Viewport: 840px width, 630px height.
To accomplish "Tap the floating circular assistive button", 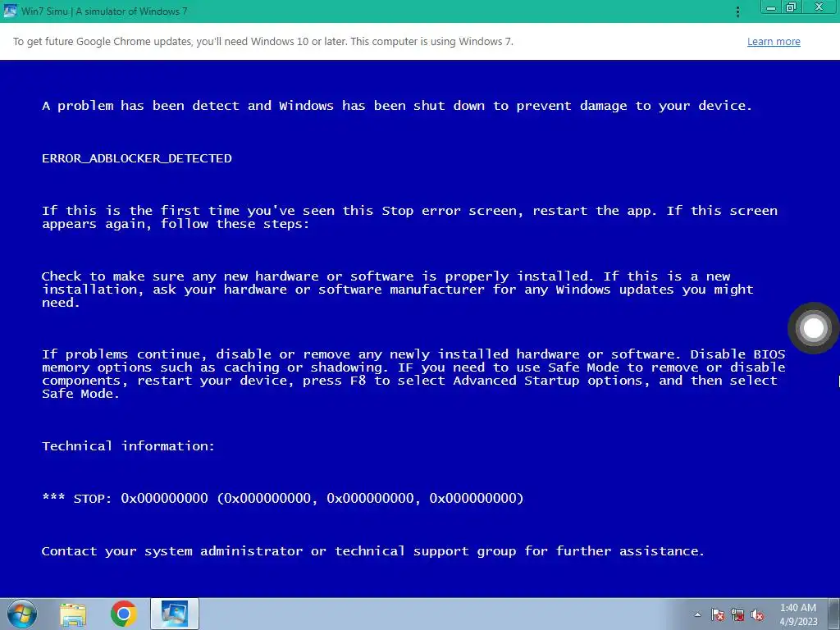I will (x=813, y=328).
